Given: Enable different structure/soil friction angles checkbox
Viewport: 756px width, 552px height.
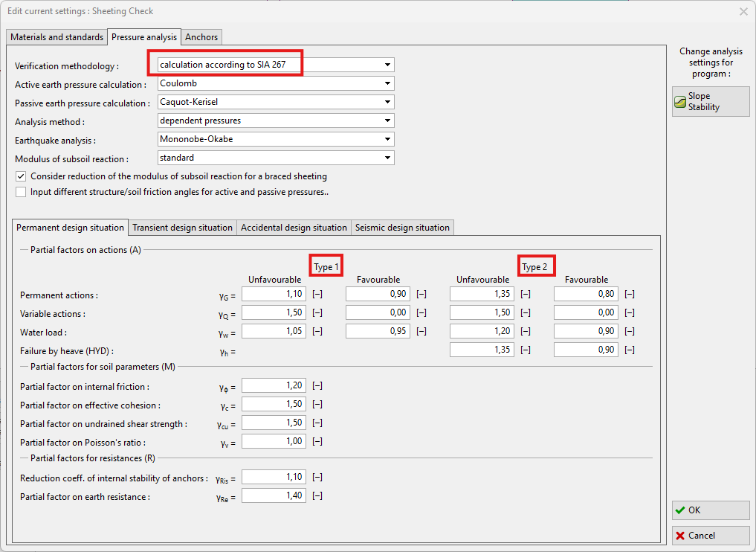Looking at the screenshot, I should point(21,192).
